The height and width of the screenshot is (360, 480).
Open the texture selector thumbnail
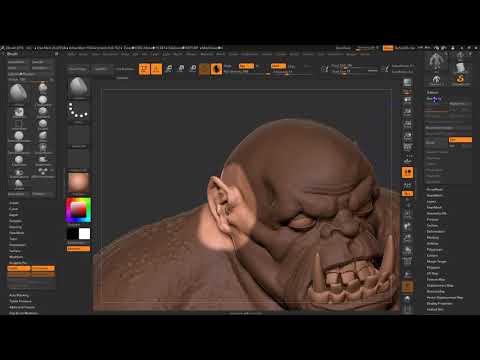pos(78,159)
